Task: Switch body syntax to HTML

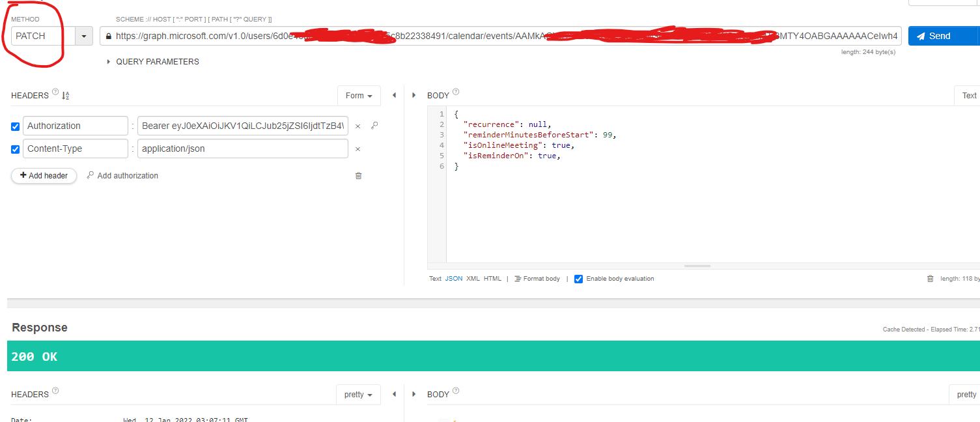Action: click(x=492, y=279)
